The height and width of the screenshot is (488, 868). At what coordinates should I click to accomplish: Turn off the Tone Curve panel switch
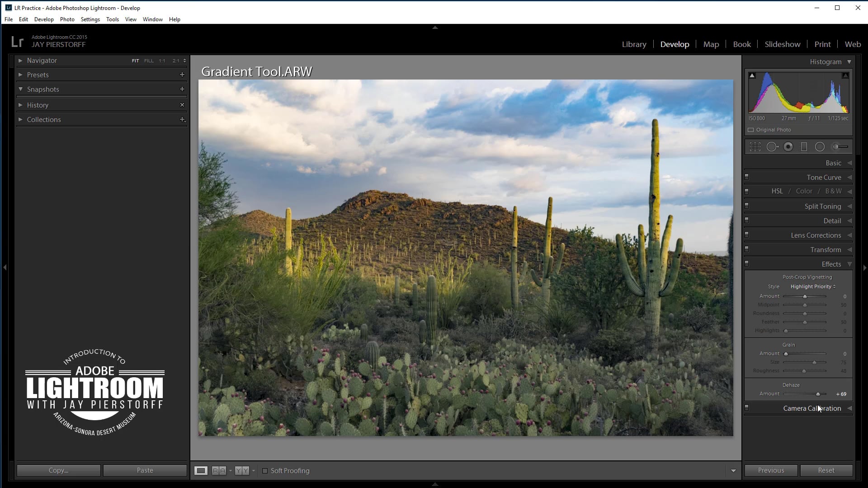(x=747, y=177)
